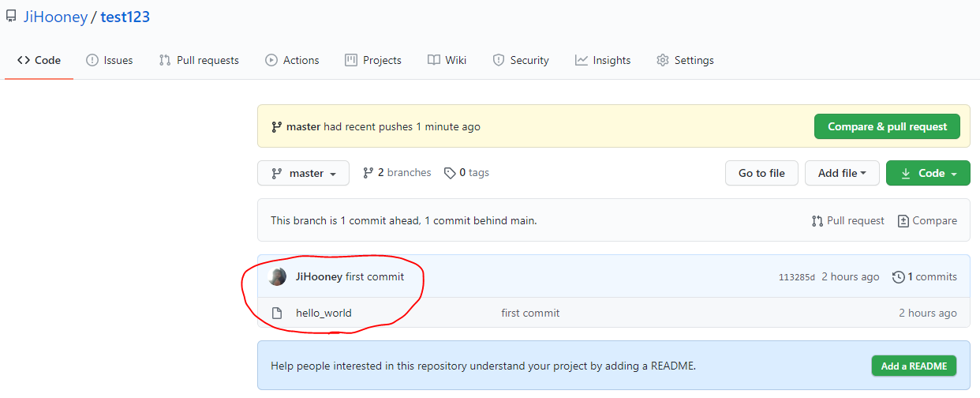
Task: Click the Wiki tab book icon
Action: pos(434,60)
